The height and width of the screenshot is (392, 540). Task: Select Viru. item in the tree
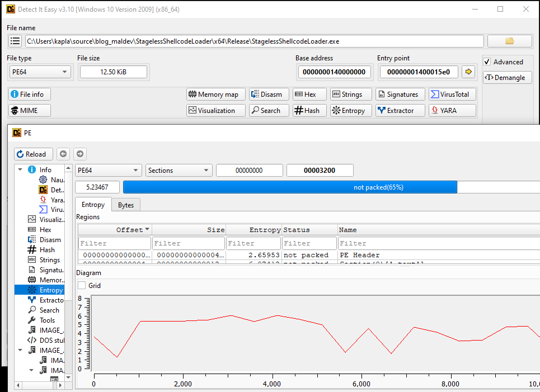(x=51, y=210)
